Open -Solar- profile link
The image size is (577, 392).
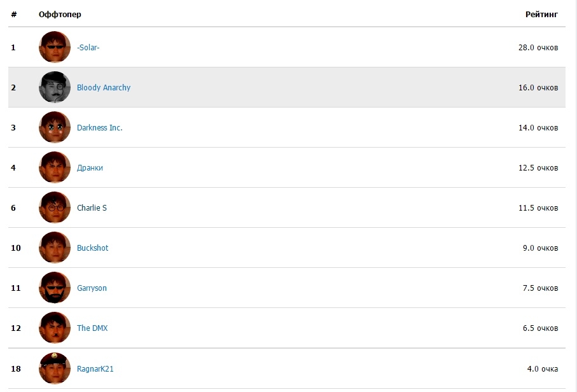(x=88, y=48)
